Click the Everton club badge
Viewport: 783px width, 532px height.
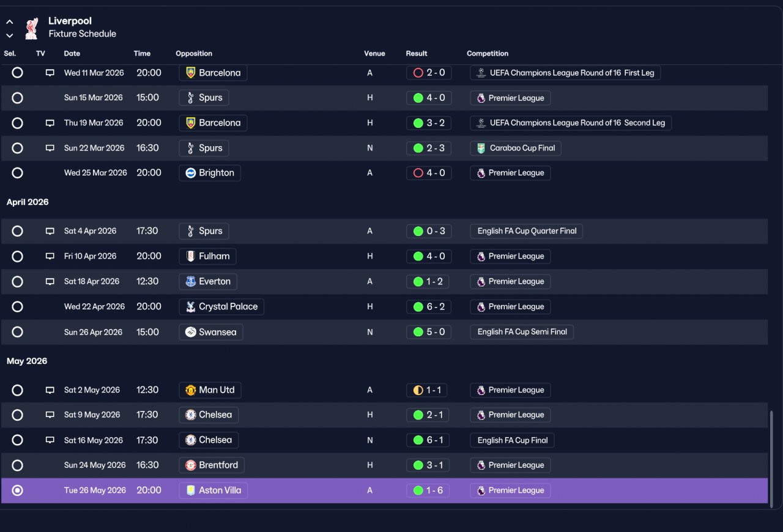point(190,282)
